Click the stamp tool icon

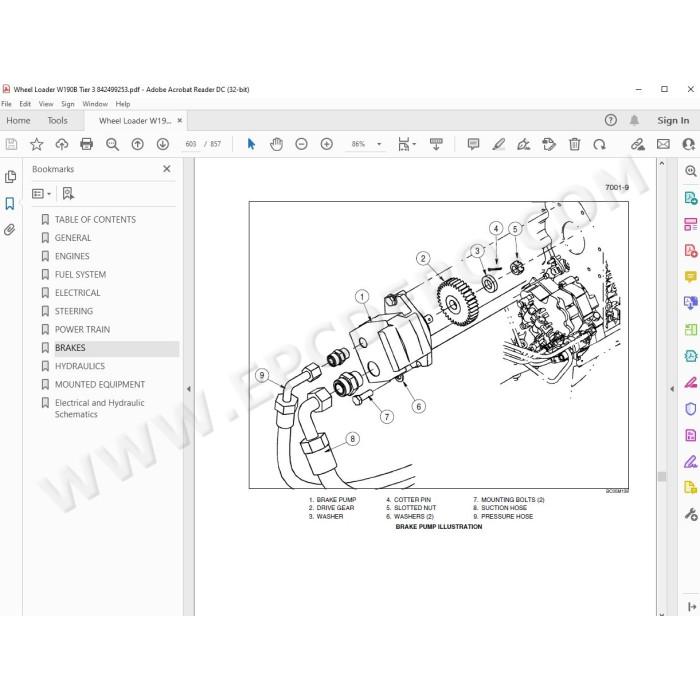549,144
